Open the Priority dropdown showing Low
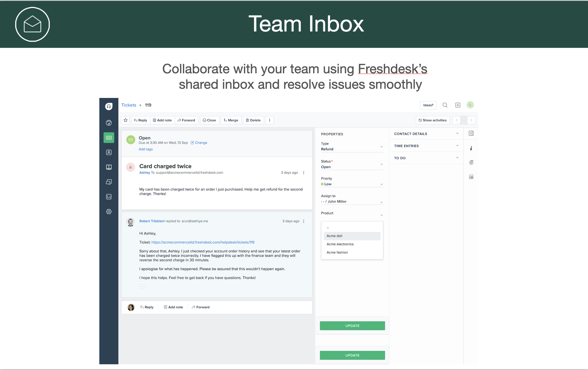Viewport: 588px width, 370px height. click(352, 182)
